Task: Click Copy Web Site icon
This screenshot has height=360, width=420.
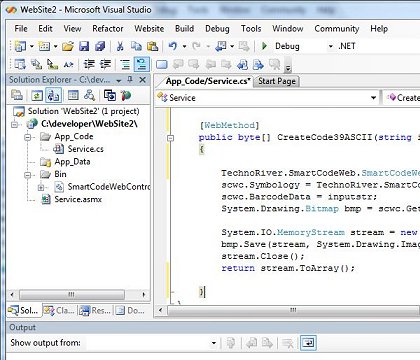Action: pos(110,96)
